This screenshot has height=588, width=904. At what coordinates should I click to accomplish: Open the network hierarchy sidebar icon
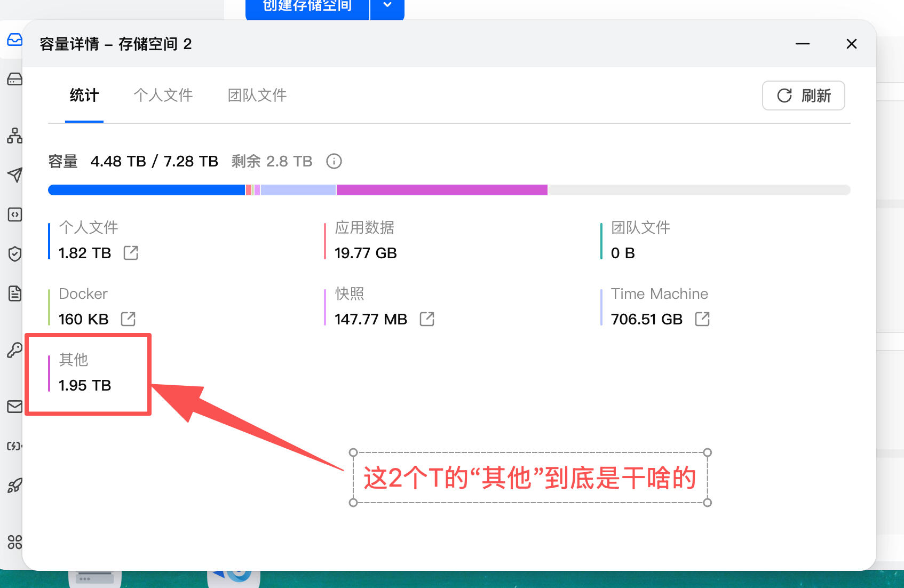pyautogui.click(x=14, y=136)
